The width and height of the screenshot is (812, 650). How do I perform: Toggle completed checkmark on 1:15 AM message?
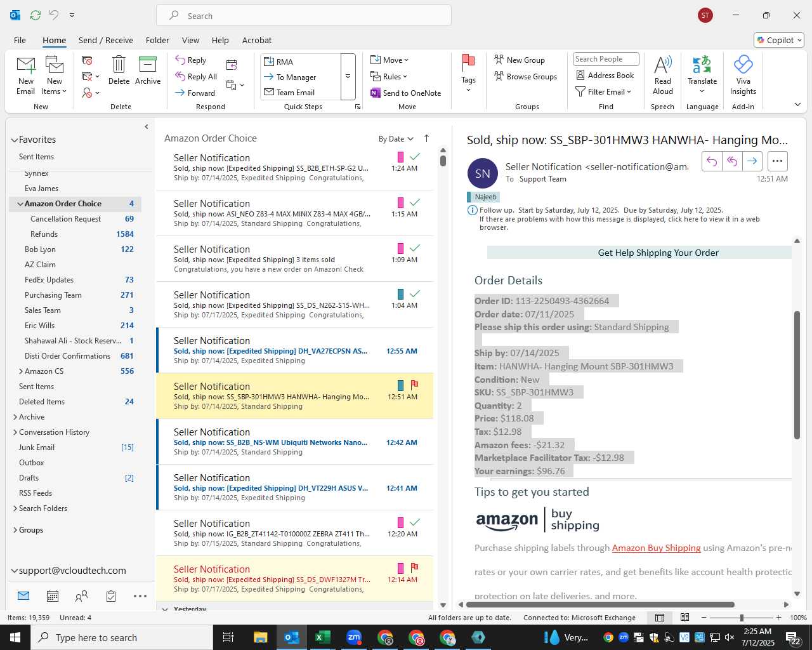415,202
